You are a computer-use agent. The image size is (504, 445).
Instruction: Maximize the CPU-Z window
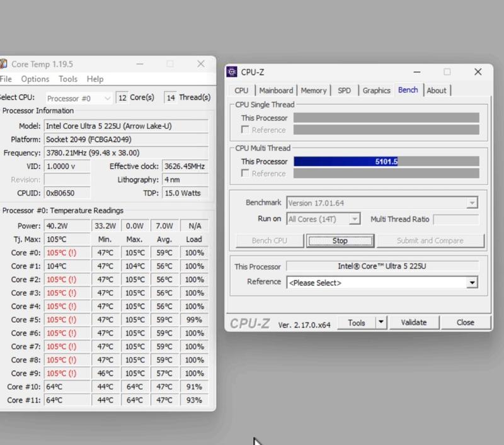[447, 72]
